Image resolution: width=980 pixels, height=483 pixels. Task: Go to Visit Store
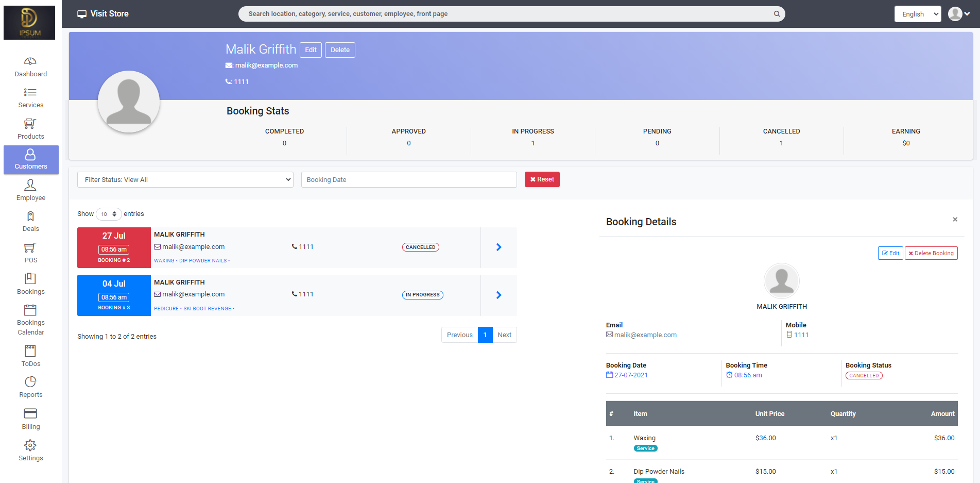(102, 13)
